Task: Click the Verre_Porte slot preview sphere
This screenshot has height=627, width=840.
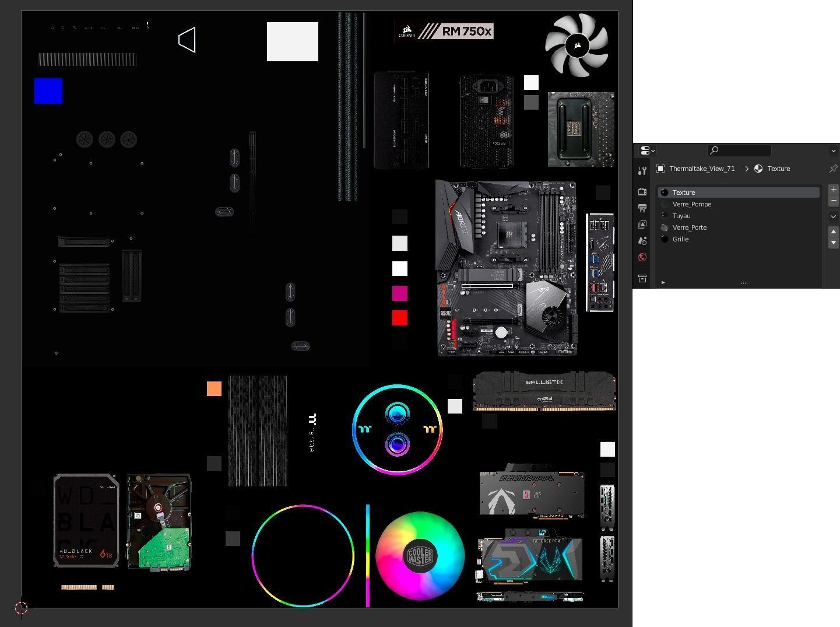Action: pos(665,227)
